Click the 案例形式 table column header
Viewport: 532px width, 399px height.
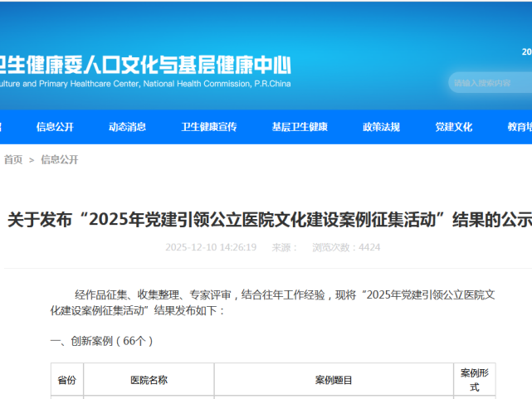tap(475, 380)
